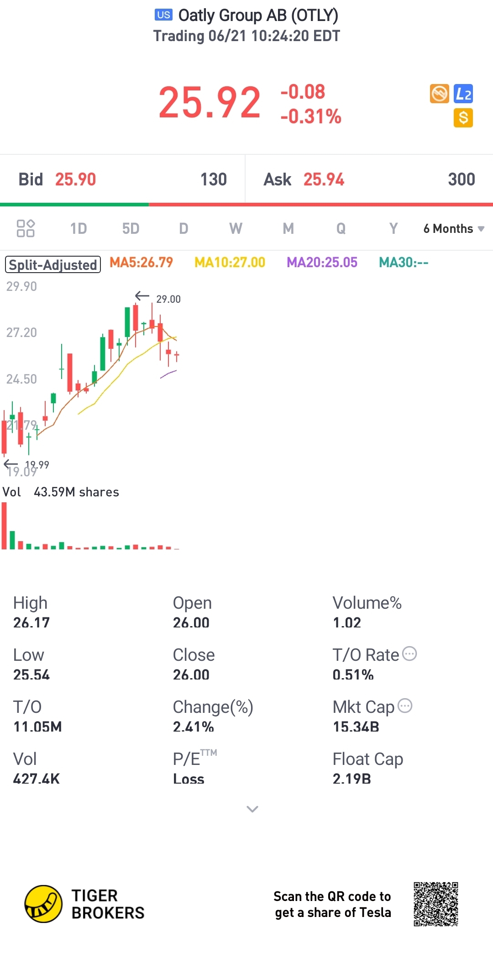This screenshot has width=493, height=980.
Task: Tap the High value 26.17
Action: pos(31,622)
